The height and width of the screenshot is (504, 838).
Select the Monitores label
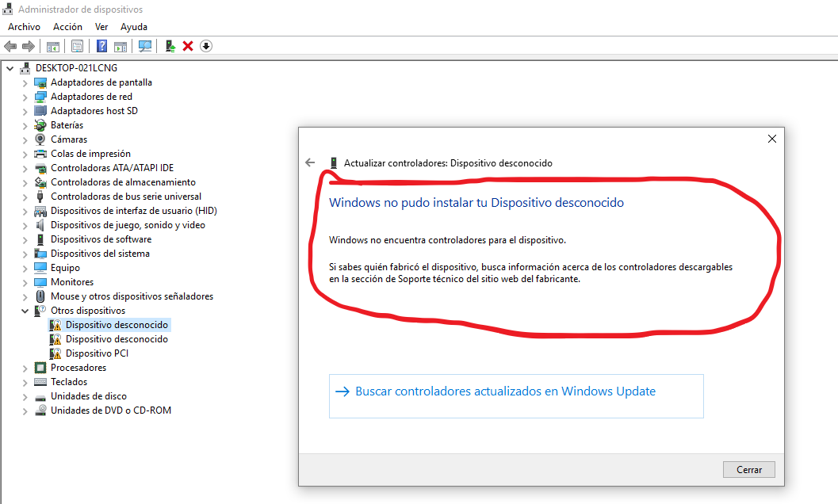[72, 282]
